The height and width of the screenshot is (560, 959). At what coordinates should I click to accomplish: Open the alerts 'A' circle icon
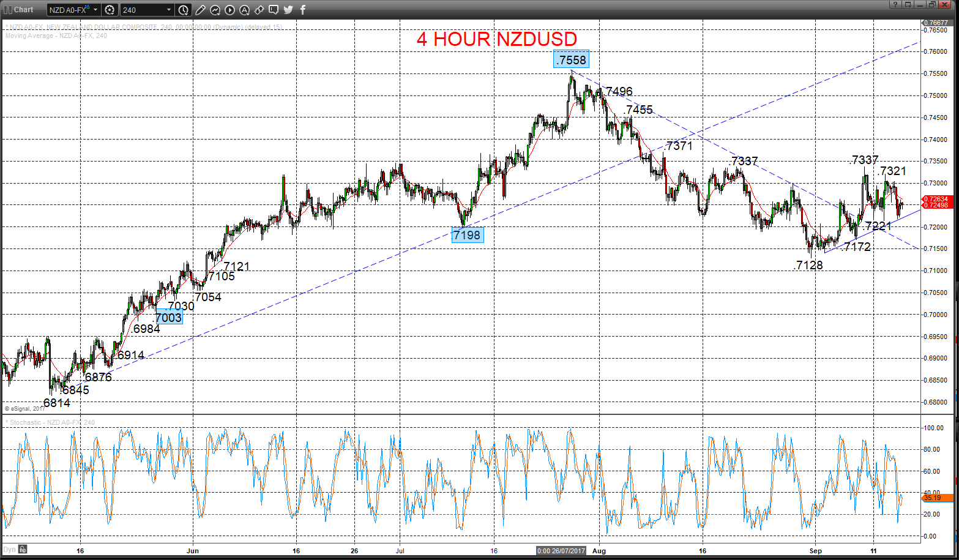(244, 10)
